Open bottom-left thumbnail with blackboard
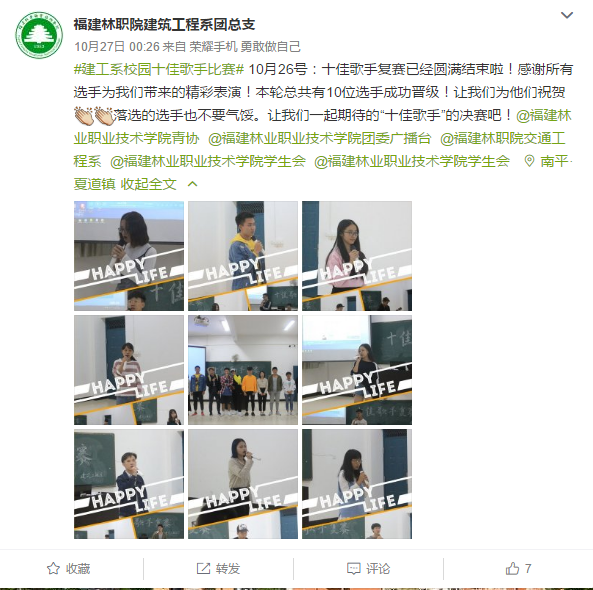The width and height of the screenshot is (593, 590). point(129,484)
